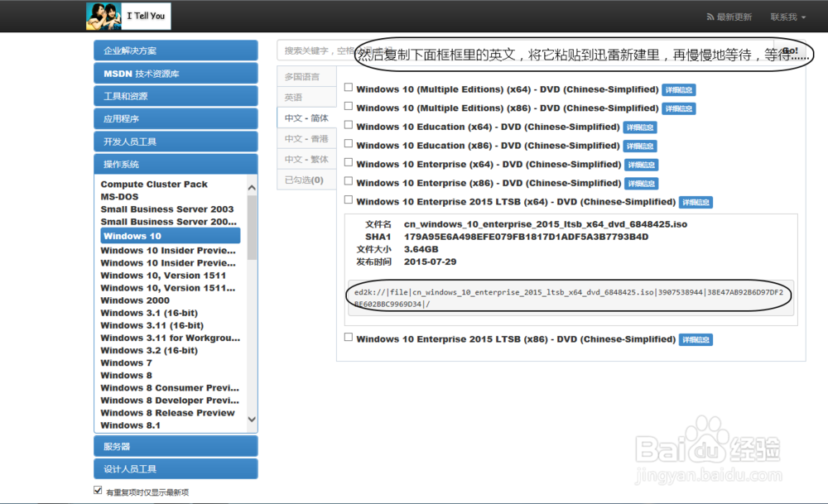Show 详细信息 for Multiple Editions x64
Image resolution: width=828 pixels, height=504 pixels.
click(x=679, y=89)
